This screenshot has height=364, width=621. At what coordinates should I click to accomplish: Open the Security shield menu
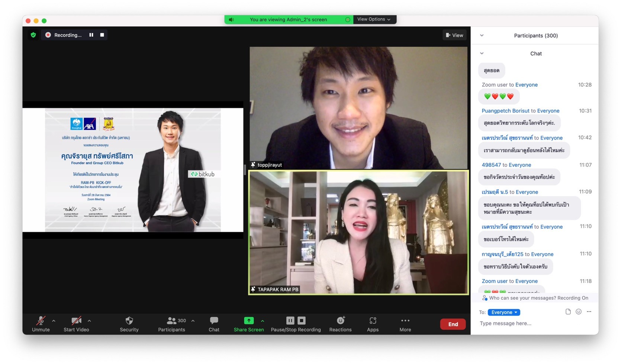click(129, 324)
